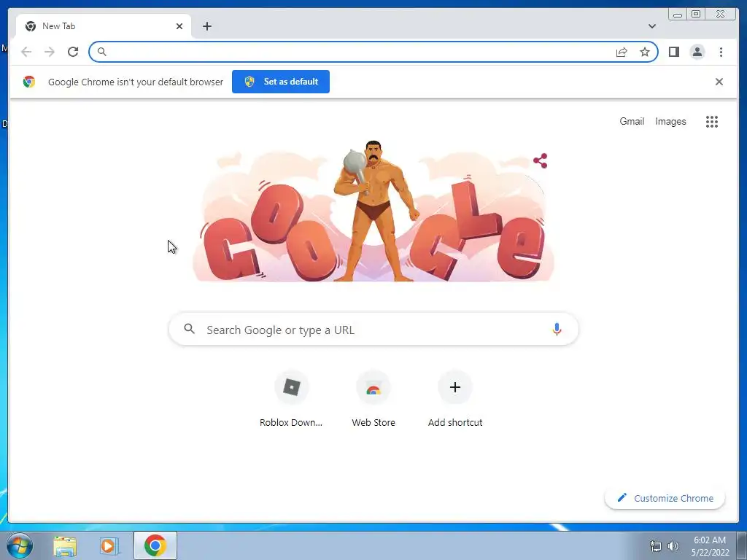Close the New Tab tab
The image size is (747, 560).
(x=179, y=26)
